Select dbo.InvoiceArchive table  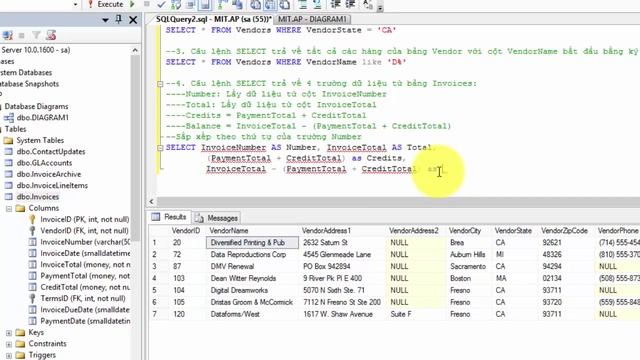tap(49, 174)
